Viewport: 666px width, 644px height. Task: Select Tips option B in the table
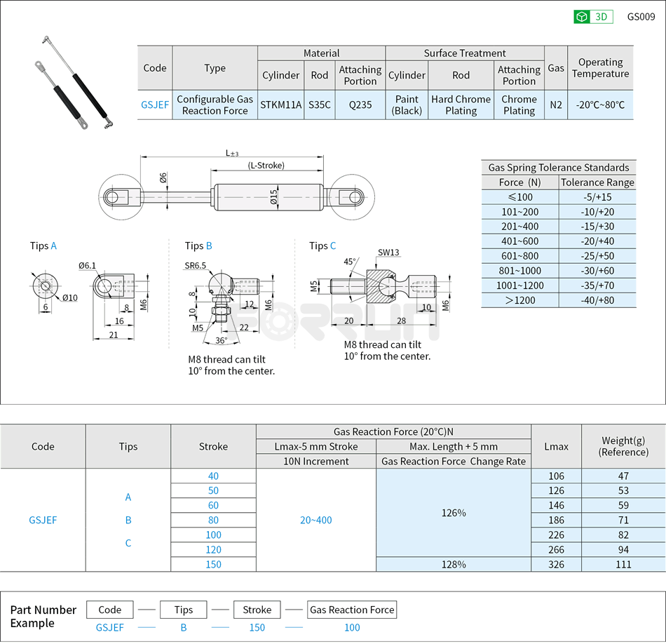pos(128,520)
